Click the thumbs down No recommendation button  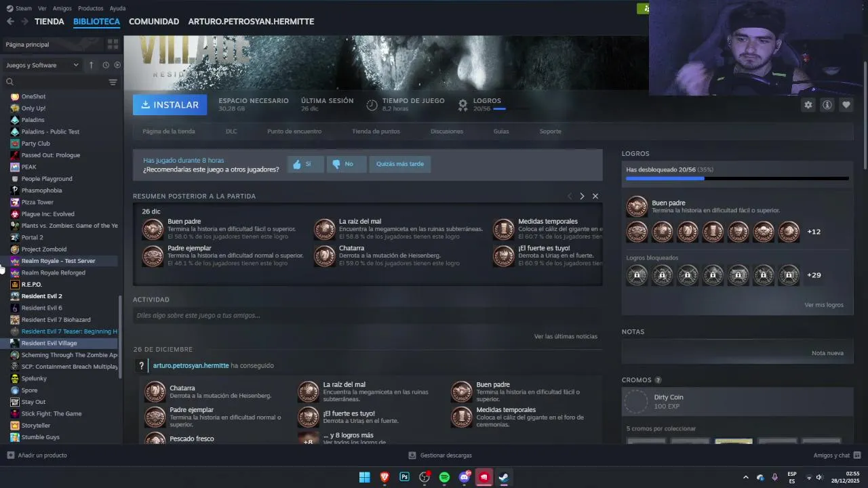(x=347, y=164)
